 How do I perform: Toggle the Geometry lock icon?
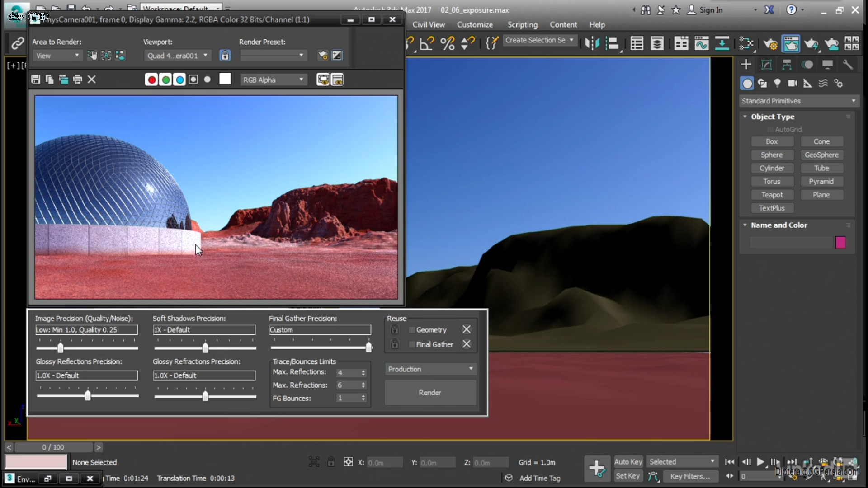pyautogui.click(x=395, y=329)
